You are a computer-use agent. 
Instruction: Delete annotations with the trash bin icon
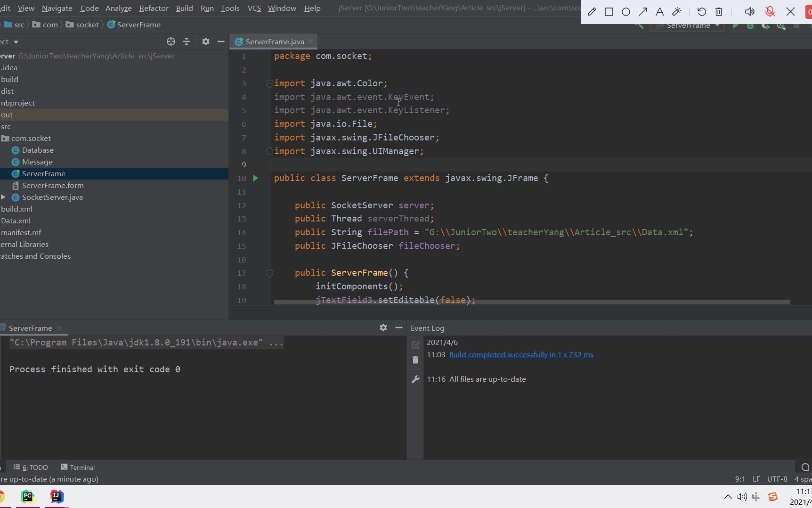[719, 12]
